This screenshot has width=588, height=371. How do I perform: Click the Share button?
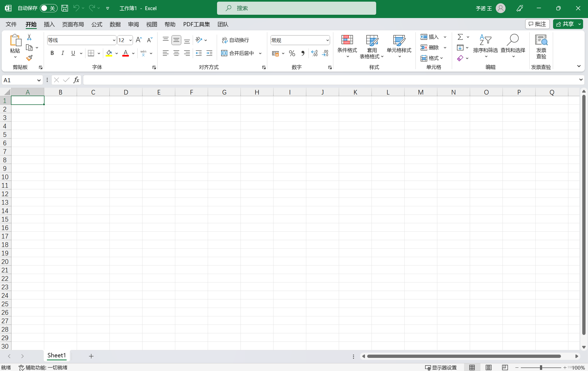click(x=568, y=24)
